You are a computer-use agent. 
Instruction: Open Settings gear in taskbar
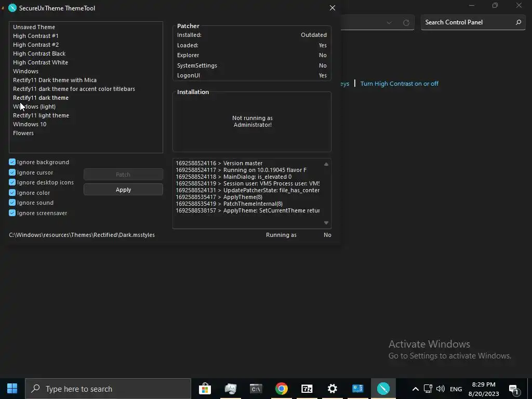click(x=332, y=389)
